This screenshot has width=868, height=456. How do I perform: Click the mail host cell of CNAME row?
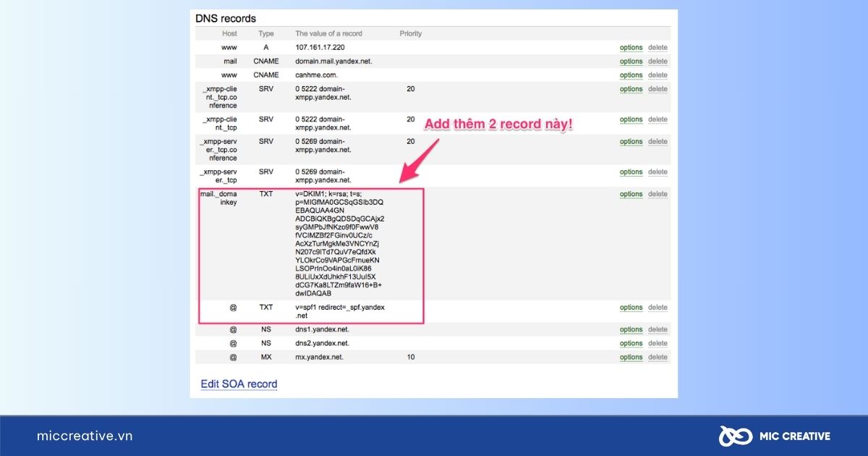230,62
